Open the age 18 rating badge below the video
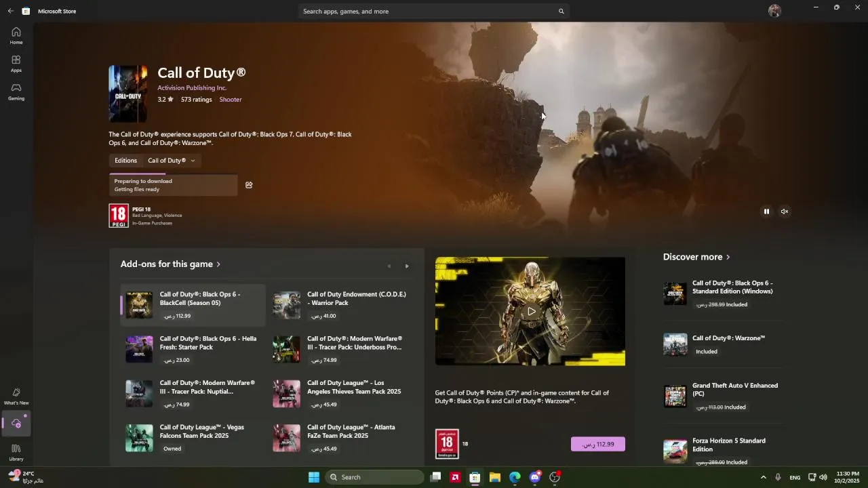Image resolution: width=868 pixels, height=488 pixels. (x=447, y=444)
